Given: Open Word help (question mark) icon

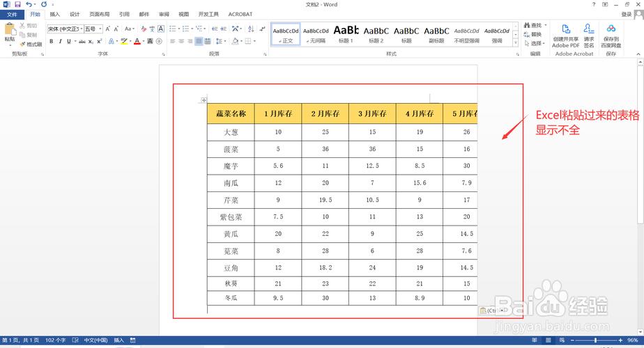Looking at the screenshot, I should click(594, 4).
